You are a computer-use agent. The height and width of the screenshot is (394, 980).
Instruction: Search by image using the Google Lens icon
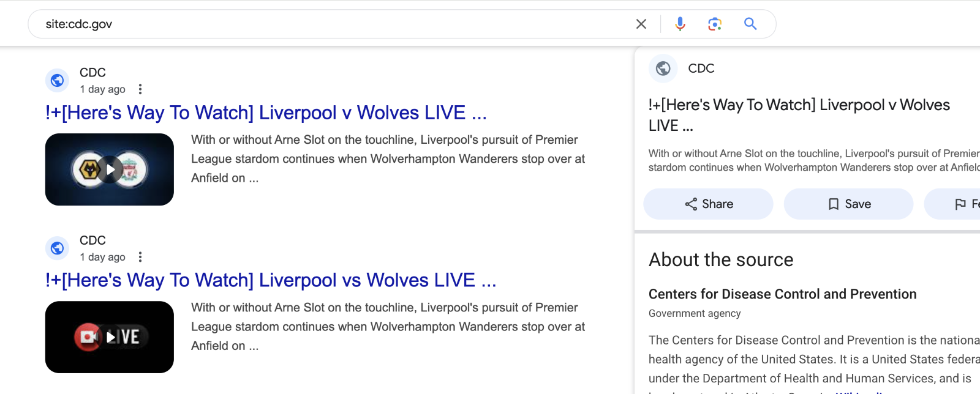[x=714, y=24]
